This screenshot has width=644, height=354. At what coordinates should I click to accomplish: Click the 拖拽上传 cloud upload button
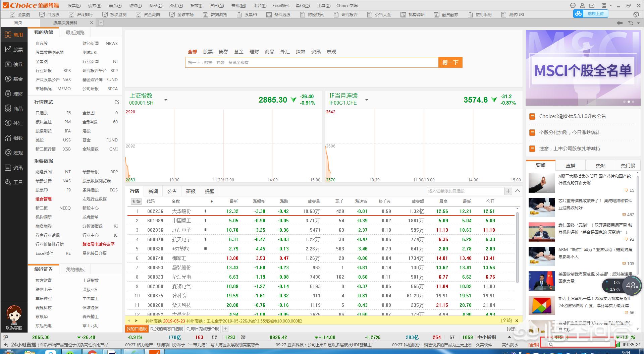590,14
